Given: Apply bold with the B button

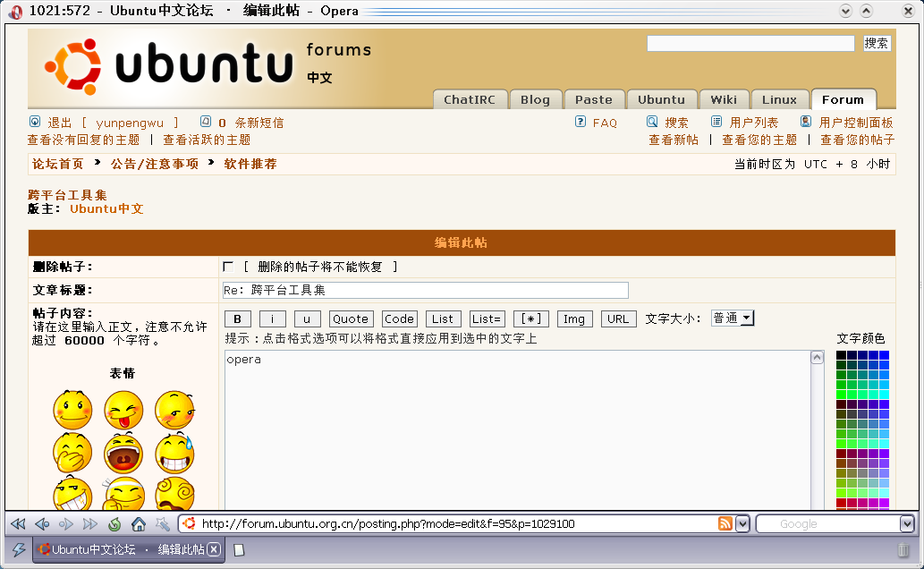Looking at the screenshot, I should 237,319.
